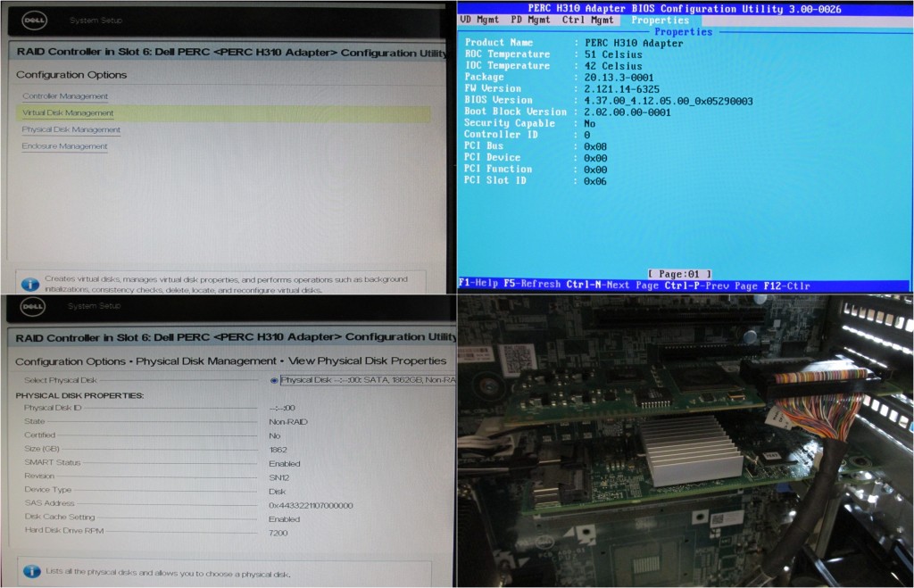
Task: Click the Disk Cache Setting value 'Enabled'
Action: point(284,519)
